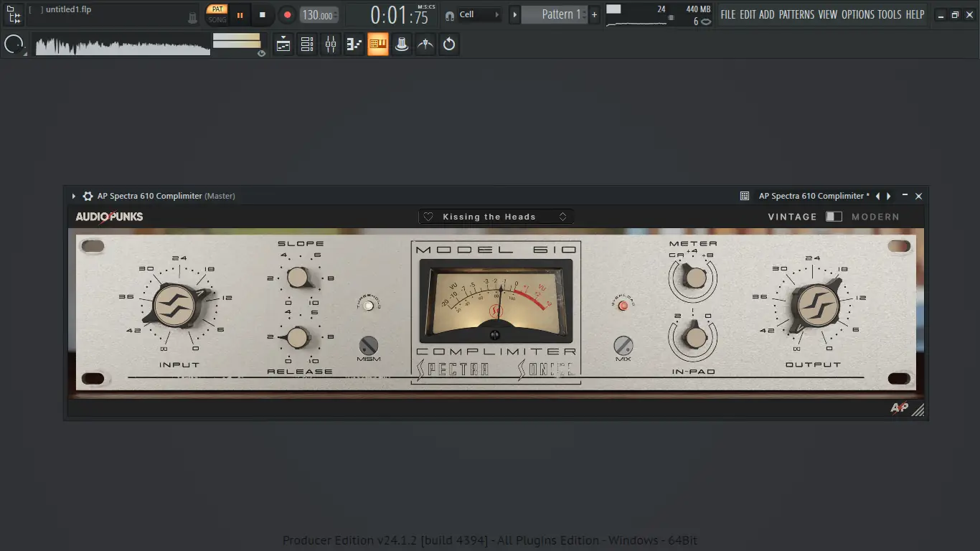Click the master volume knob in toolbar

click(14, 44)
